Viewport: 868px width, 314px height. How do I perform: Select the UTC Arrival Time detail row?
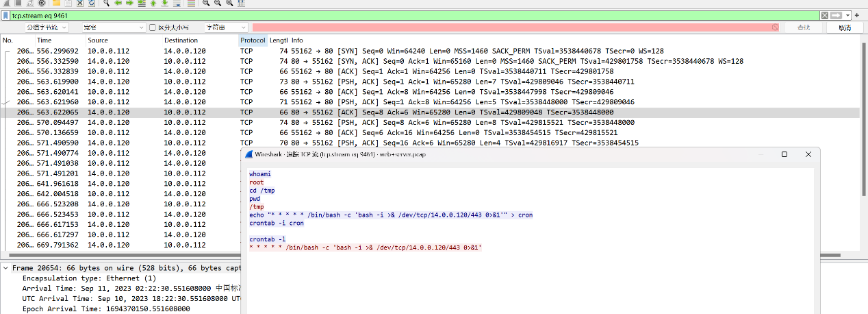click(x=131, y=299)
